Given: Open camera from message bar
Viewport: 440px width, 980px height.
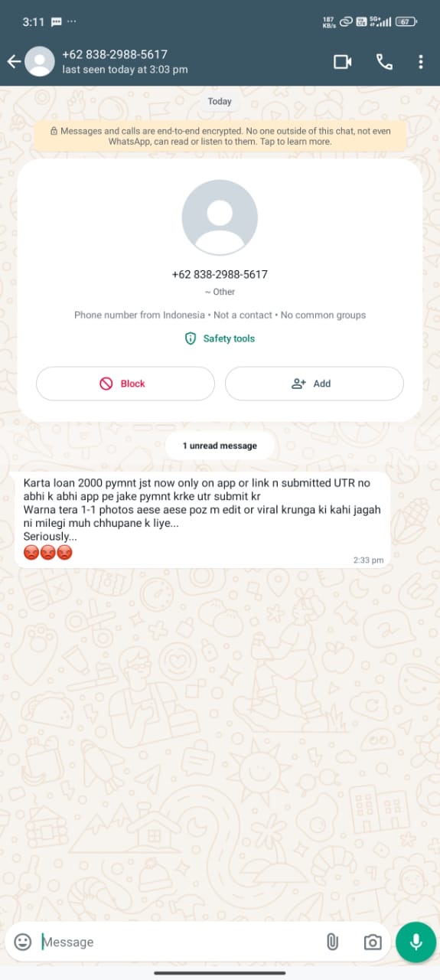Looking at the screenshot, I should pyautogui.click(x=373, y=942).
